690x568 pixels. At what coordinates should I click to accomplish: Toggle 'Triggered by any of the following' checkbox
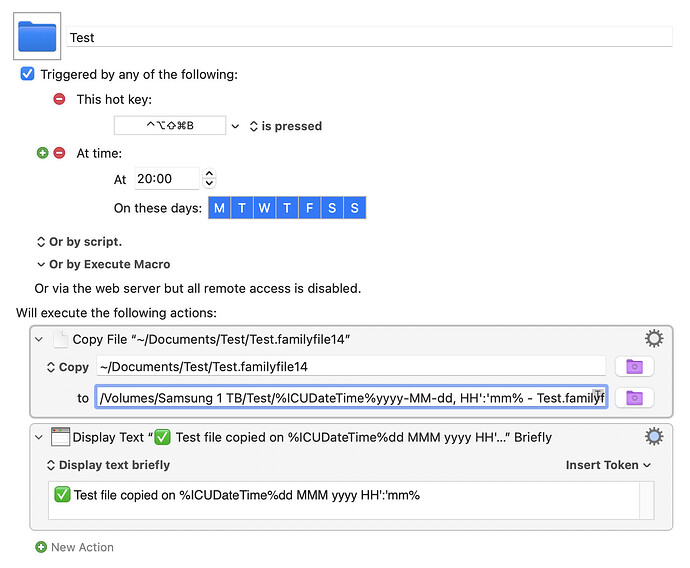28,74
